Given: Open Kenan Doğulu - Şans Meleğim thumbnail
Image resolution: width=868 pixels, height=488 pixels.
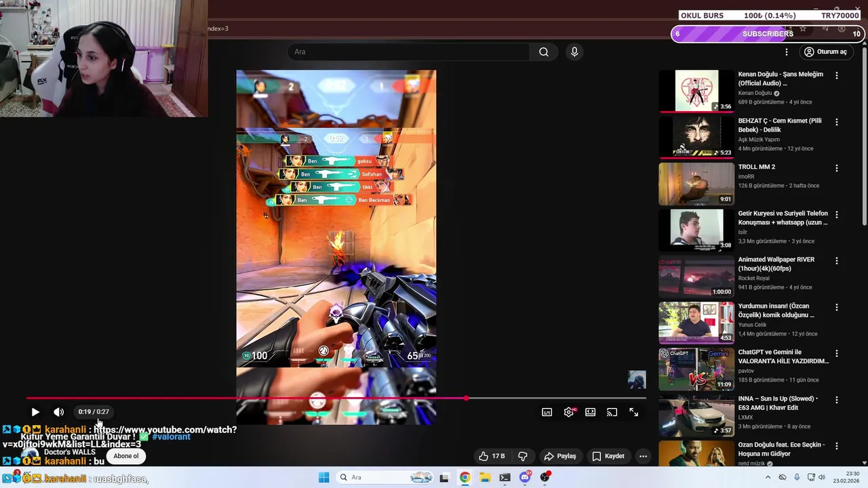Looking at the screenshot, I should tap(696, 91).
